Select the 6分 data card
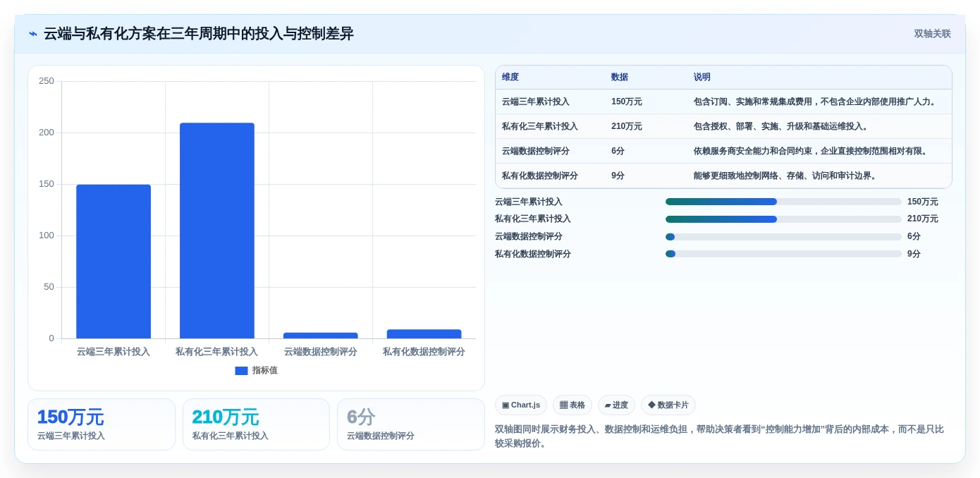Viewport: 980px width, 478px height. (x=411, y=424)
